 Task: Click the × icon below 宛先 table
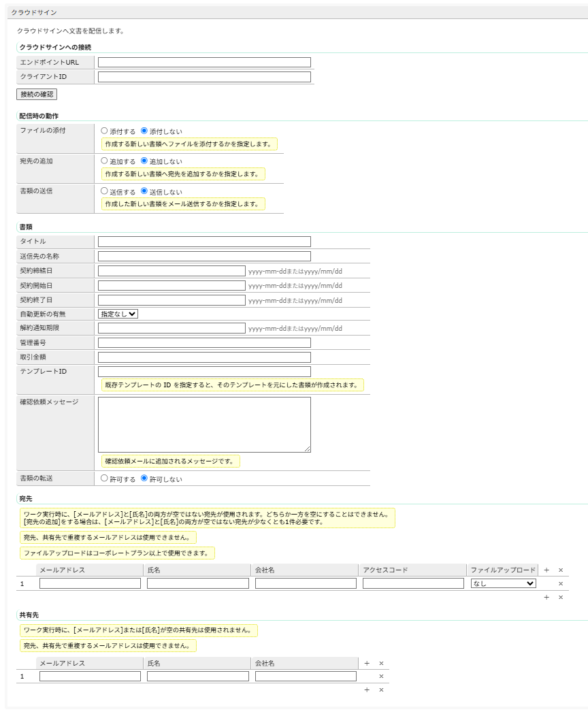click(561, 597)
